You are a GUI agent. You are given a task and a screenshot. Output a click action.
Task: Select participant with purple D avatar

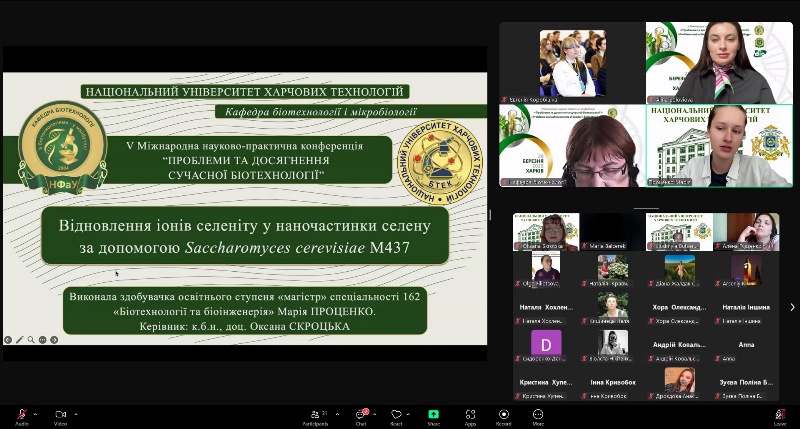point(546,345)
